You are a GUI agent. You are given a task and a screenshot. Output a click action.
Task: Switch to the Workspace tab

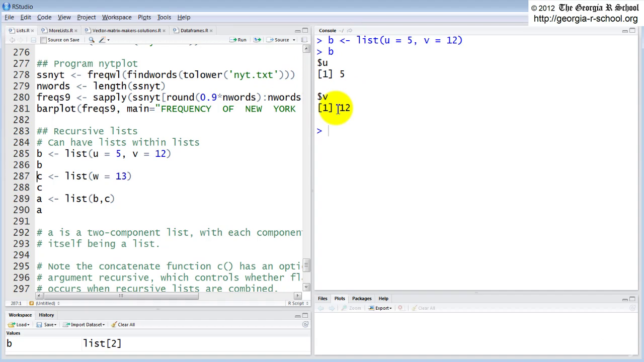tap(20, 315)
